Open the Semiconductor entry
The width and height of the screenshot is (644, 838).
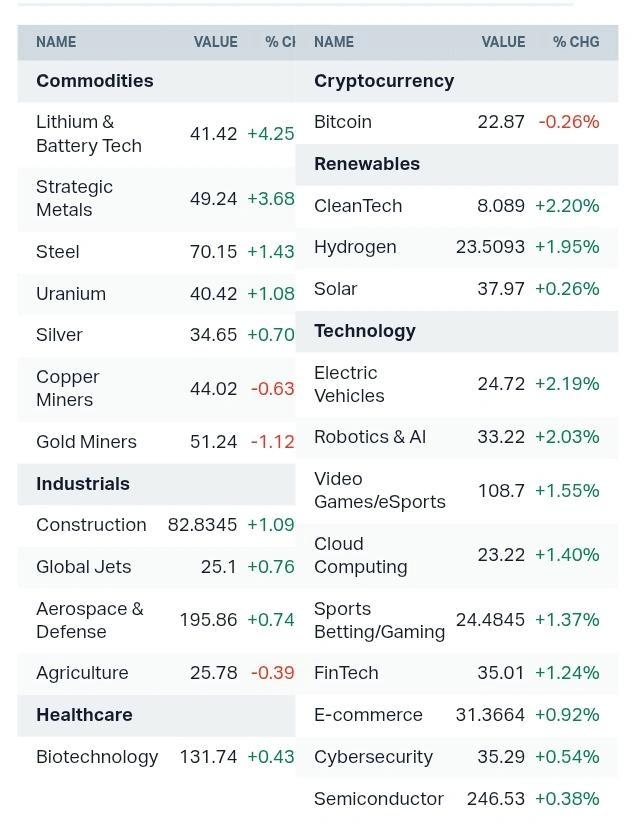(379, 799)
